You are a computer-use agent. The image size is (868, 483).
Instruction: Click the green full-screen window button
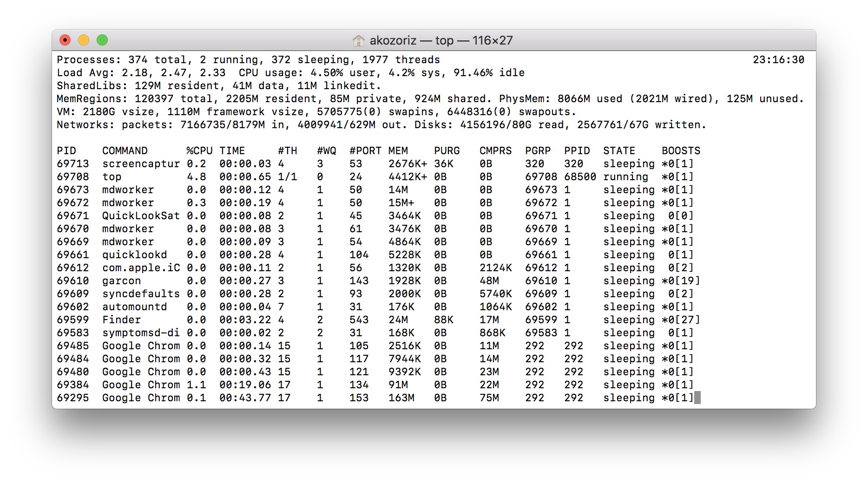102,40
